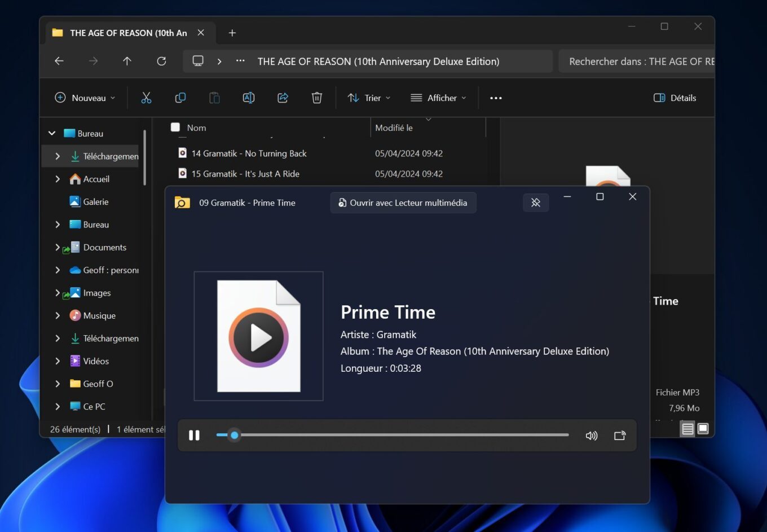Click the folder search icon in preview title

(x=182, y=203)
